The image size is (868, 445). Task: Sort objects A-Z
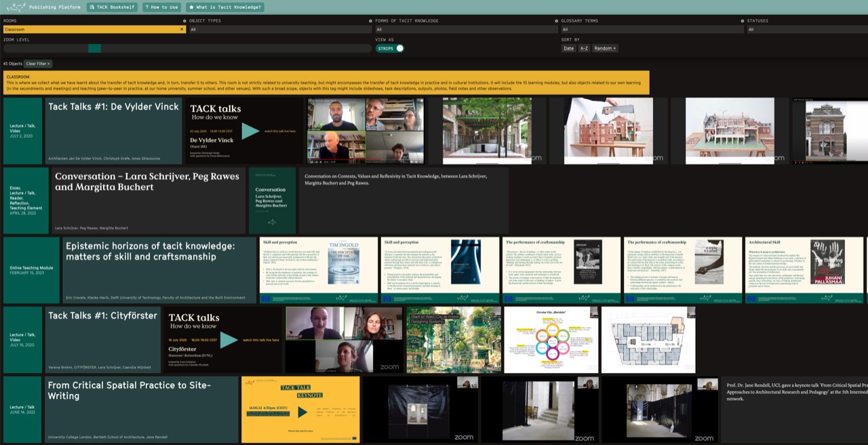click(584, 48)
